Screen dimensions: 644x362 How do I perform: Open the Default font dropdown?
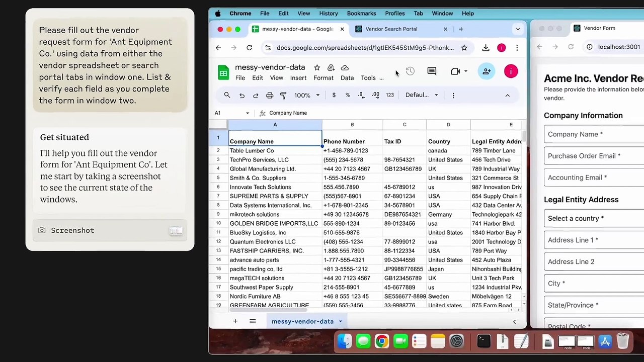[x=422, y=95]
